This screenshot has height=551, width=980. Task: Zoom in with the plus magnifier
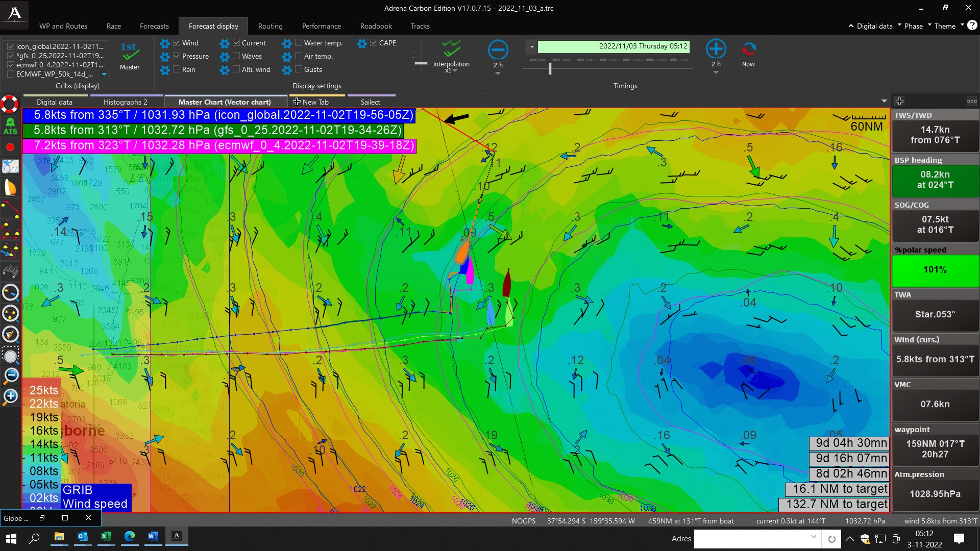(x=11, y=396)
